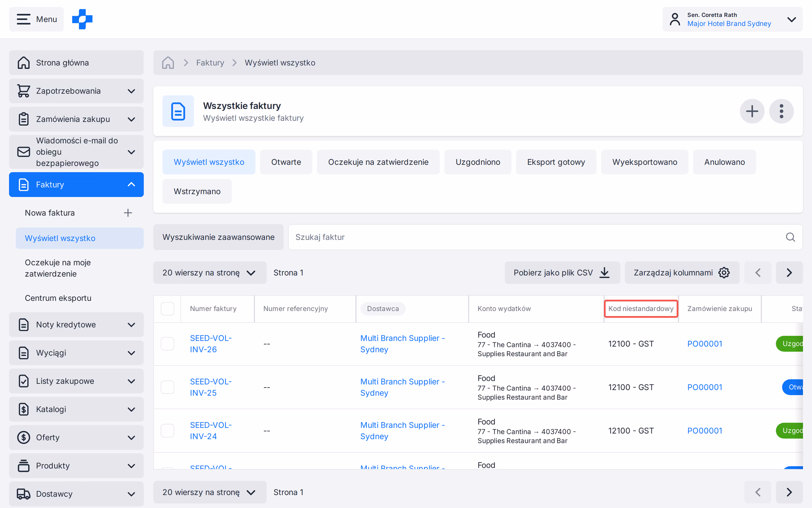
Task: Click the blue app logo
Action: pos(82,19)
